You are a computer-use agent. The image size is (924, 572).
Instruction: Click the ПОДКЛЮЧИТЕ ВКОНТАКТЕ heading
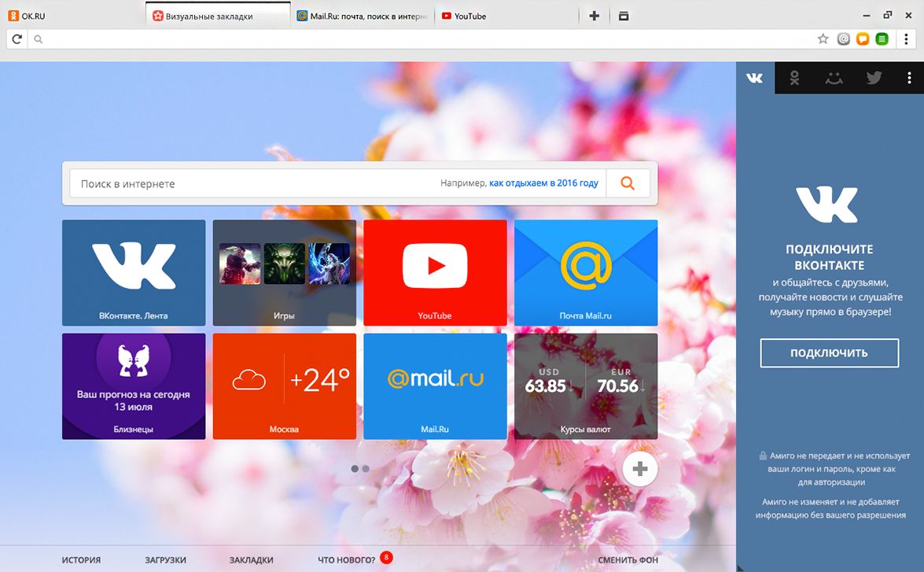829,257
